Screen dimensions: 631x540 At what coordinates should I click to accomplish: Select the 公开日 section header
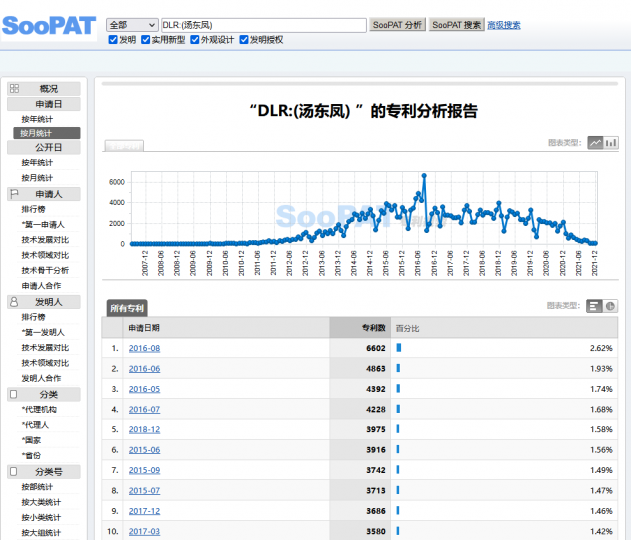tap(44, 148)
